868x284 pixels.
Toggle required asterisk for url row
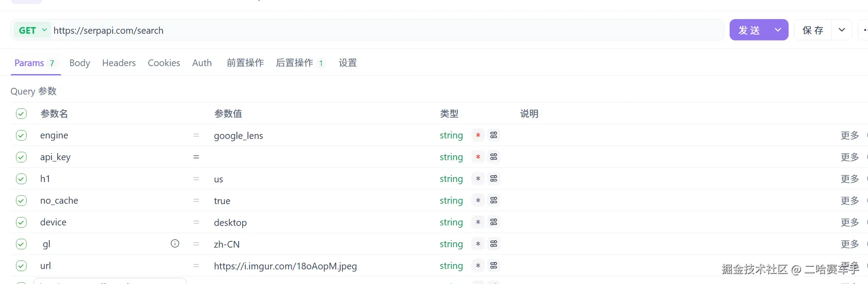478,265
